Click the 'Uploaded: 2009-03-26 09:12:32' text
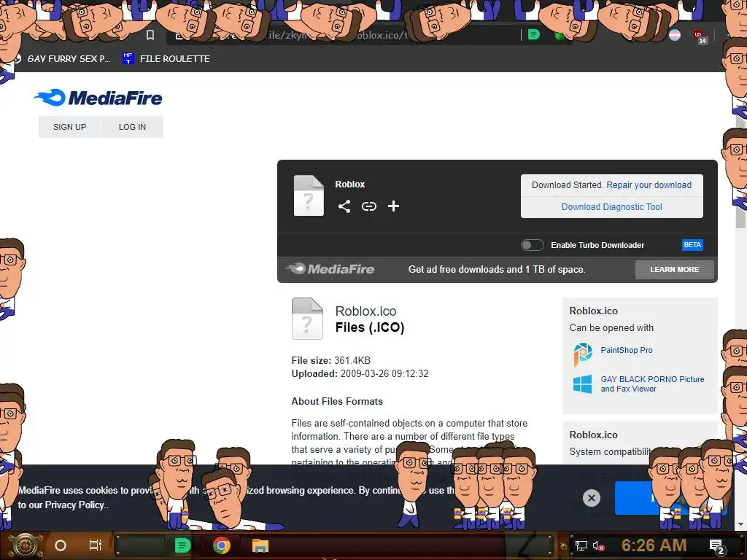 360,374
